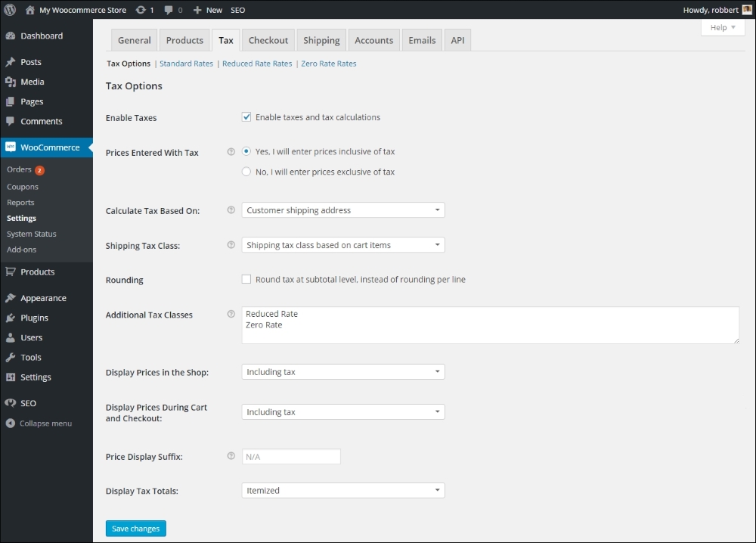Click the Comments speech bubble sidebar icon
The image size is (756, 543).
tap(10, 122)
